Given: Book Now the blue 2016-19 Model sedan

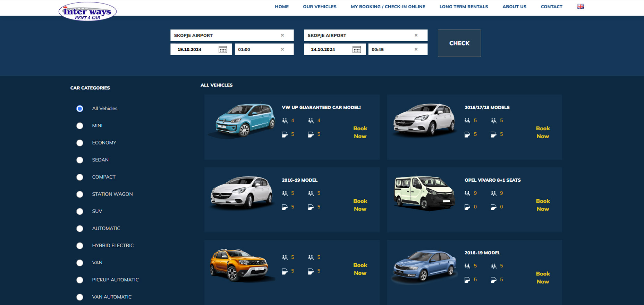Looking at the screenshot, I should point(543,278).
